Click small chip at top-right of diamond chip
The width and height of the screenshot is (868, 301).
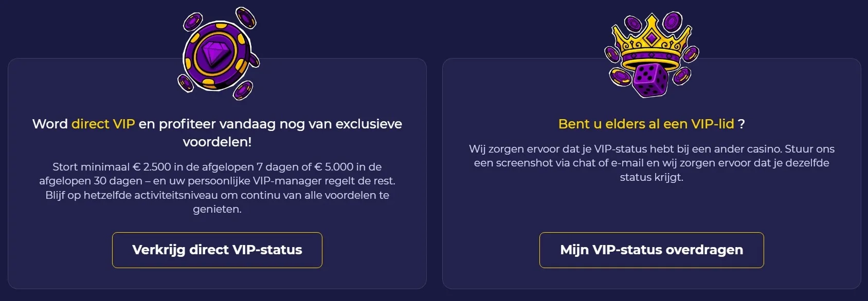click(x=246, y=18)
